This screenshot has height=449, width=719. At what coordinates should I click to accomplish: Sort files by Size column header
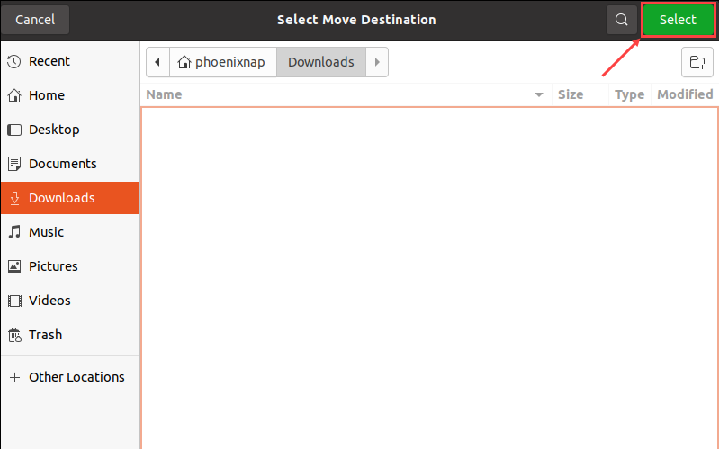click(x=570, y=95)
